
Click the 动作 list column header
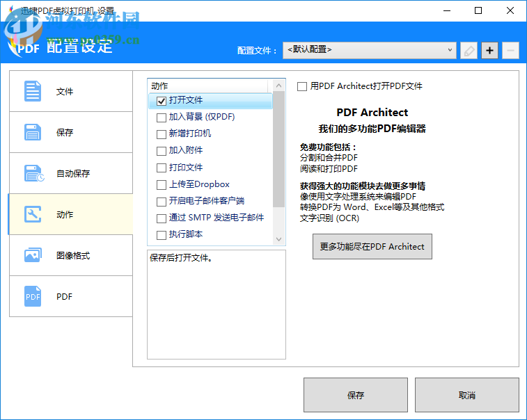coord(207,86)
